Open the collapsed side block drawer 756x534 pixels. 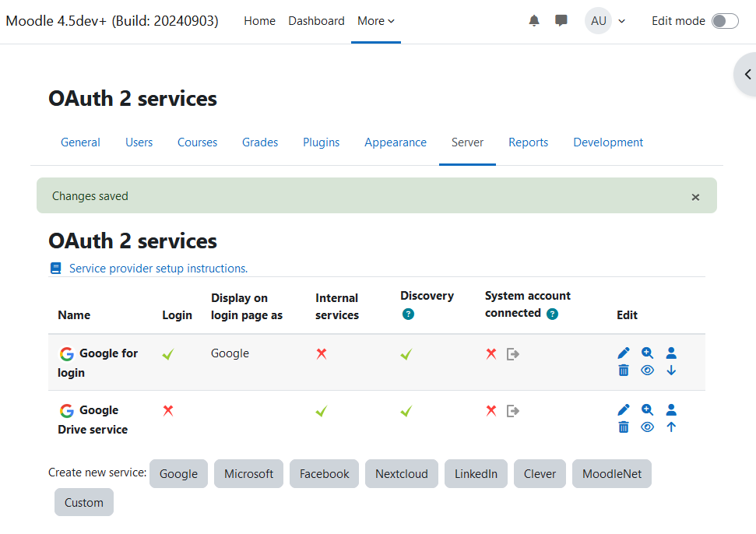[746, 75]
